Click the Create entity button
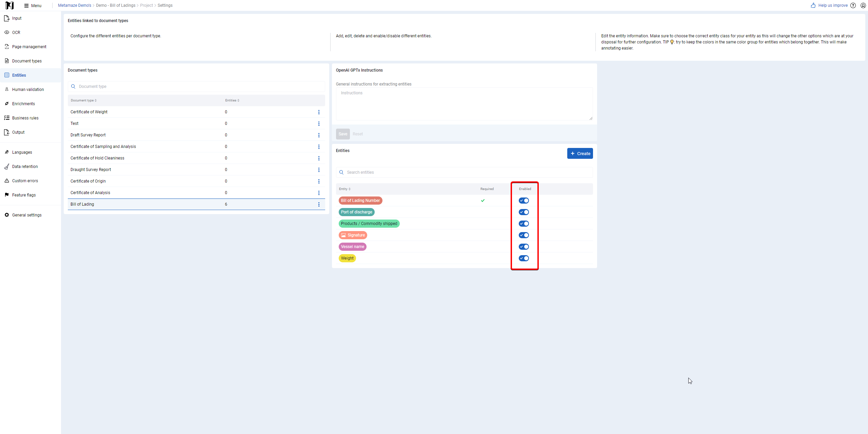The height and width of the screenshot is (434, 868). click(x=580, y=153)
